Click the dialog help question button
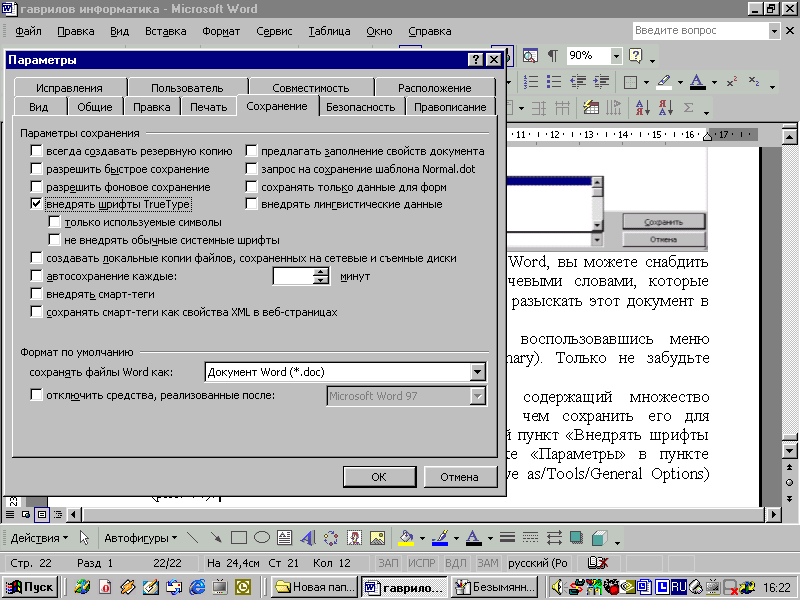 click(476, 60)
